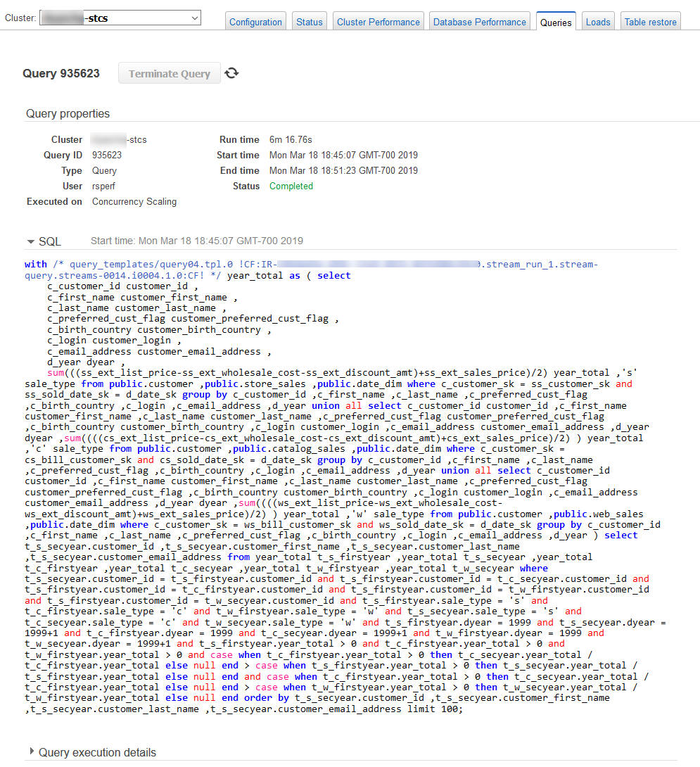Click the Query properties section heading
Viewport: 700px width, 767px height.
click(x=68, y=113)
